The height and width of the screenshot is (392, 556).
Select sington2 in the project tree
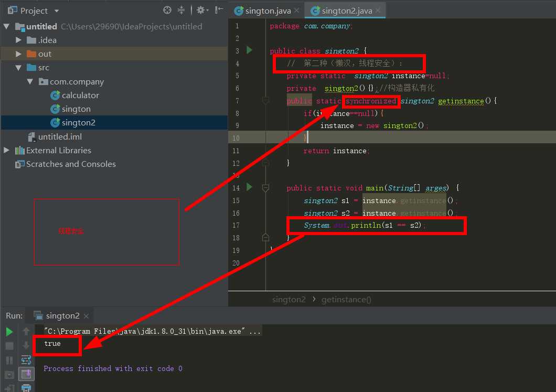pyautogui.click(x=78, y=123)
